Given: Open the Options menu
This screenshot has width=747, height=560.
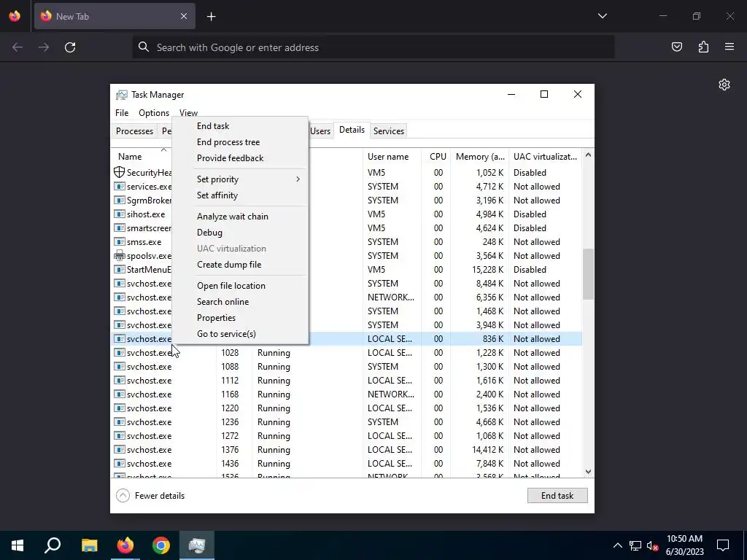Looking at the screenshot, I should (x=154, y=113).
